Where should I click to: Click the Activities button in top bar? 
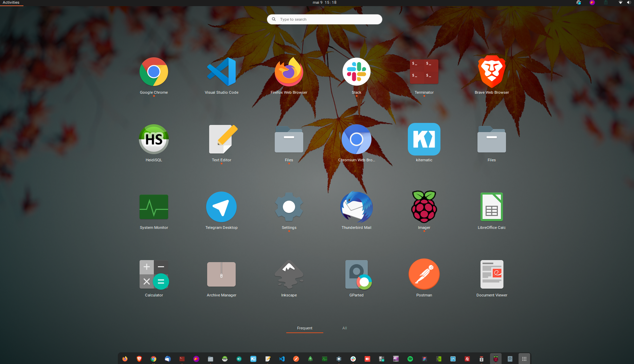click(x=11, y=3)
